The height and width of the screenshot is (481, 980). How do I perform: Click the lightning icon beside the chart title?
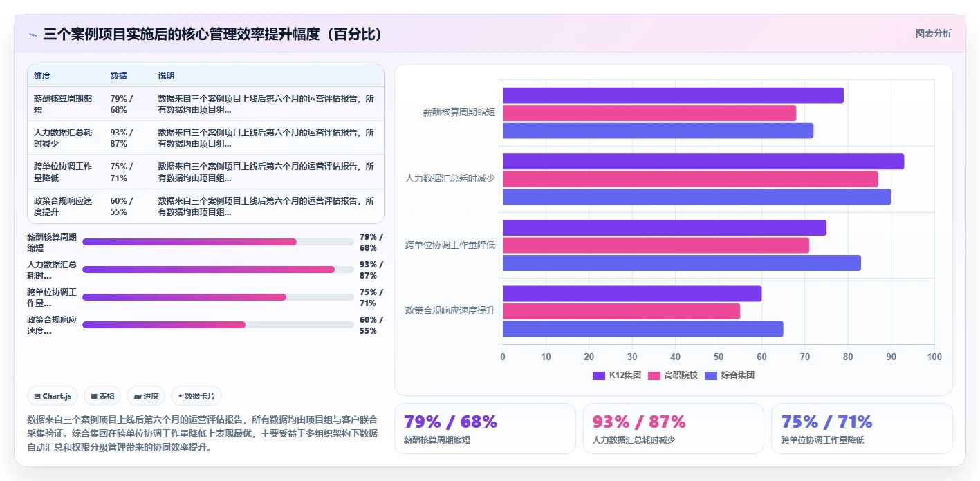point(33,35)
